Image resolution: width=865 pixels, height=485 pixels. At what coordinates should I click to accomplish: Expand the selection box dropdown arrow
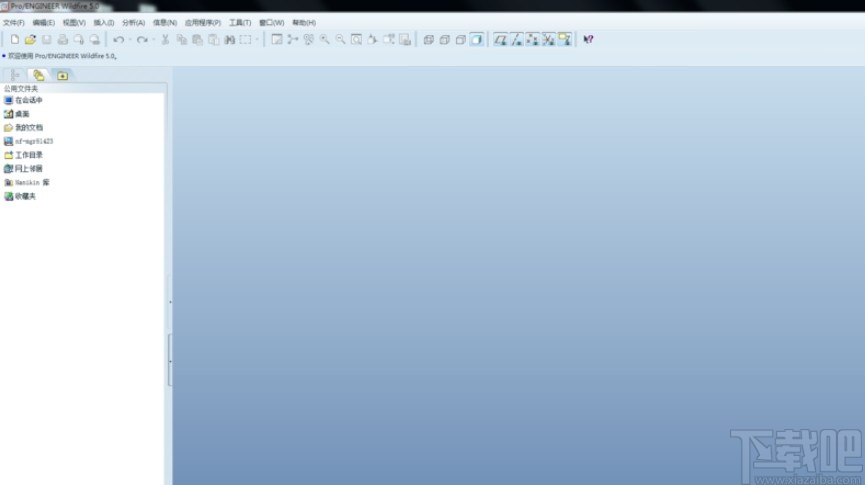pyautogui.click(x=257, y=39)
